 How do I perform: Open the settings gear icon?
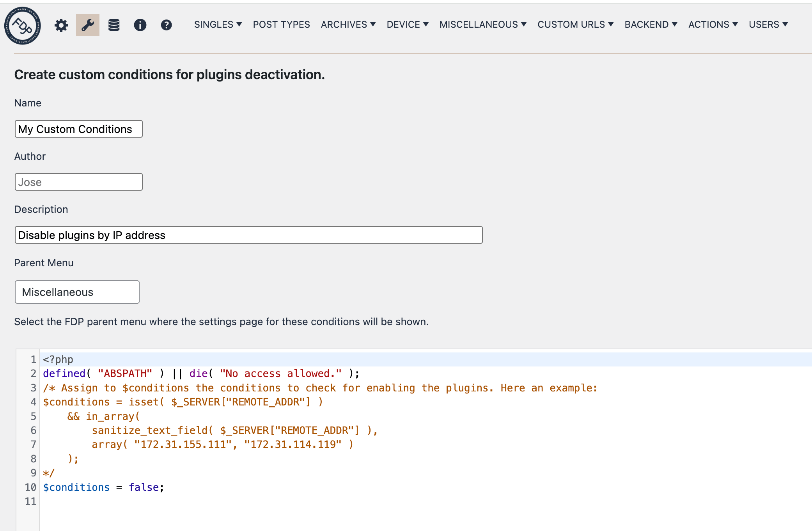point(61,25)
